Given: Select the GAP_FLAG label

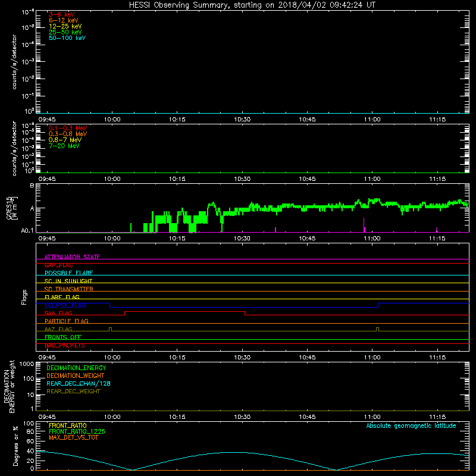Looking at the screenshot, I should click(58, 265).
